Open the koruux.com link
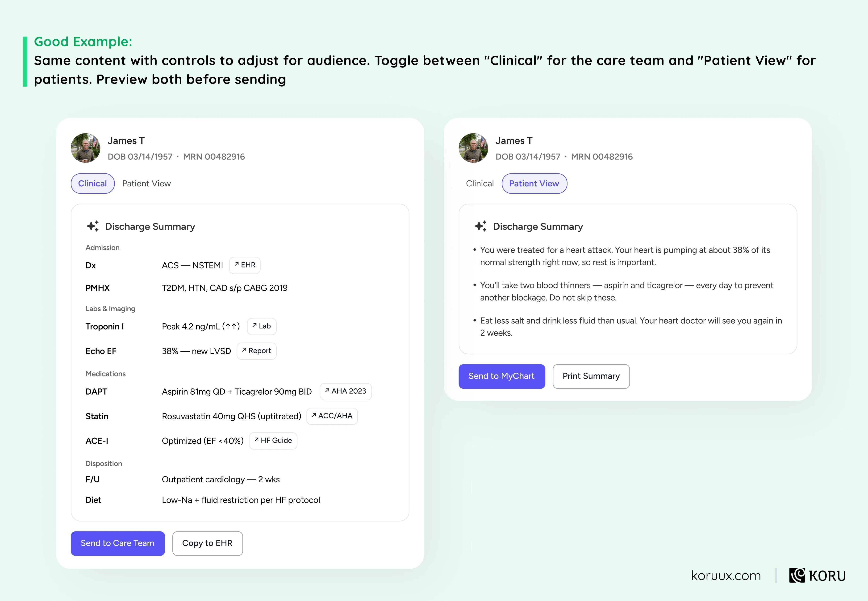 pyautogui.click(x=726, y=575)
